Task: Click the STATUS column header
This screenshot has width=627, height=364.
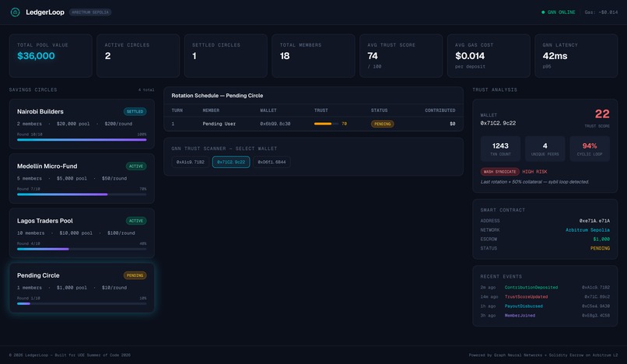Action: point(379,110)
